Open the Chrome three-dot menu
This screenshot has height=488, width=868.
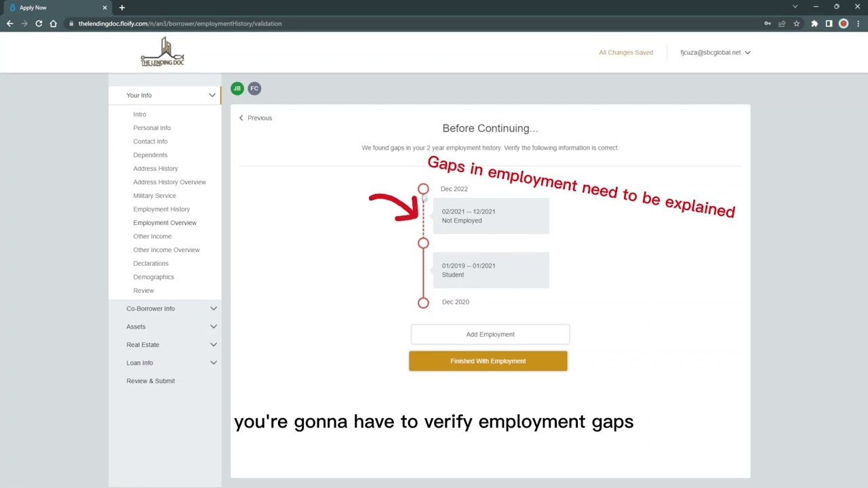coord(859,23)
